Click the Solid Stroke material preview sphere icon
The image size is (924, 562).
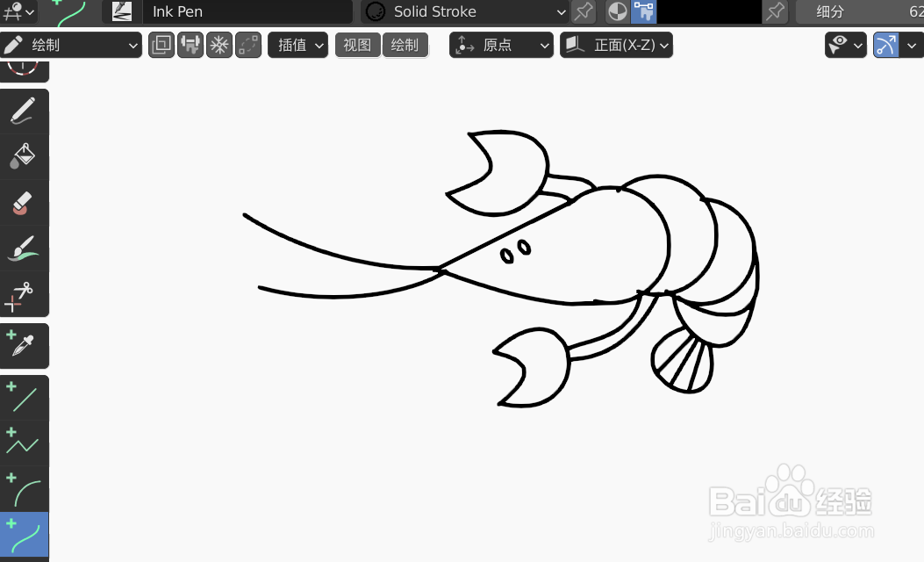pos(376,11)
